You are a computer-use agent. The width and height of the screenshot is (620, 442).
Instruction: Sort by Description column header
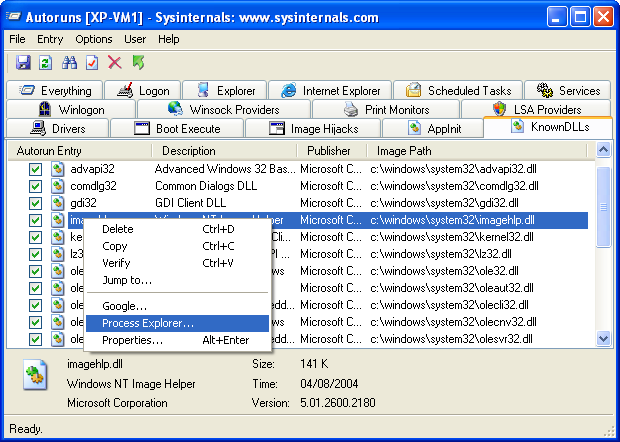click(x=225, y=151)
